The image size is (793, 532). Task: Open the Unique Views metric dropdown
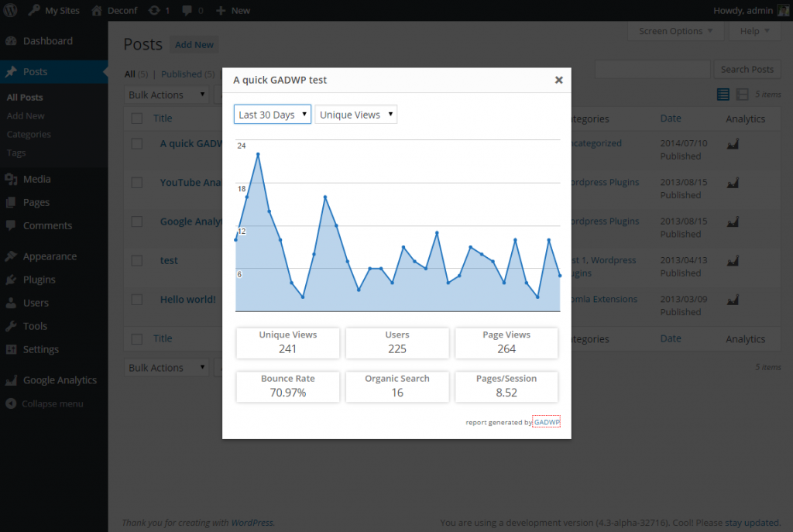(356, 115)
